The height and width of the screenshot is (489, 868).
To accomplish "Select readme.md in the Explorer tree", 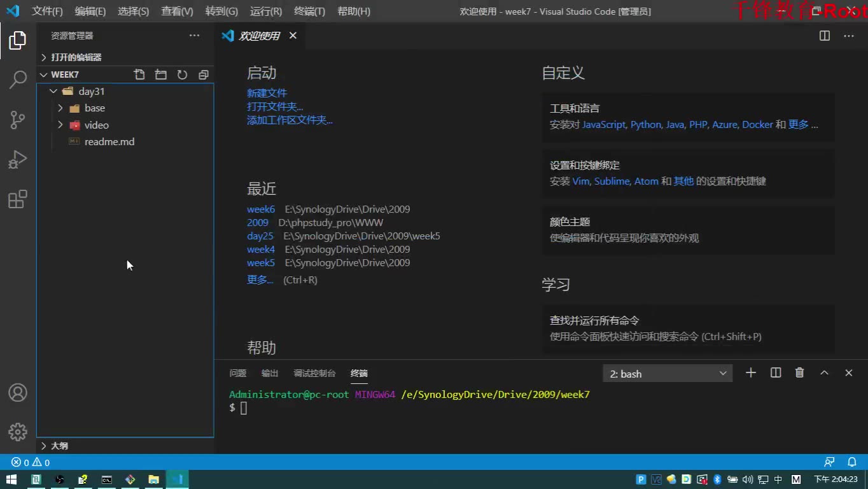I will [x=109, y=141].
